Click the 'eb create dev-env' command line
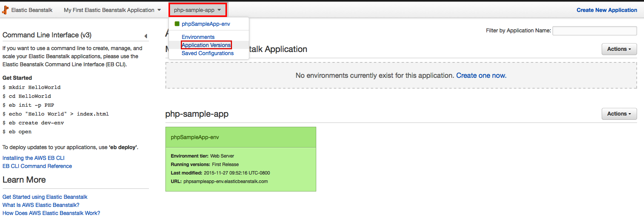The image size is (644, 220). (33, 123)
